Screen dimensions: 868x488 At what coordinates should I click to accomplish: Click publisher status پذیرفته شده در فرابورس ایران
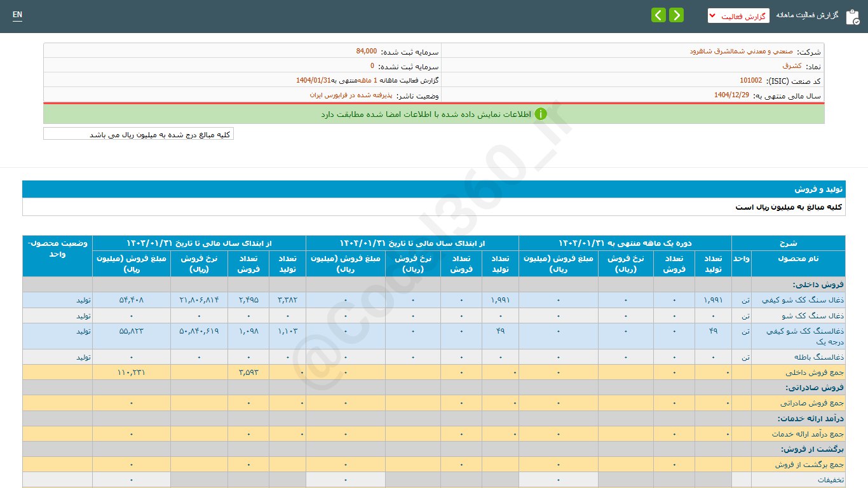tap(351, 95)
